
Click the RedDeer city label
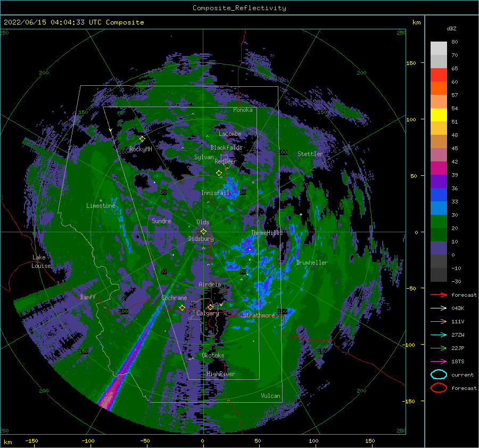(x=226, y=161)
